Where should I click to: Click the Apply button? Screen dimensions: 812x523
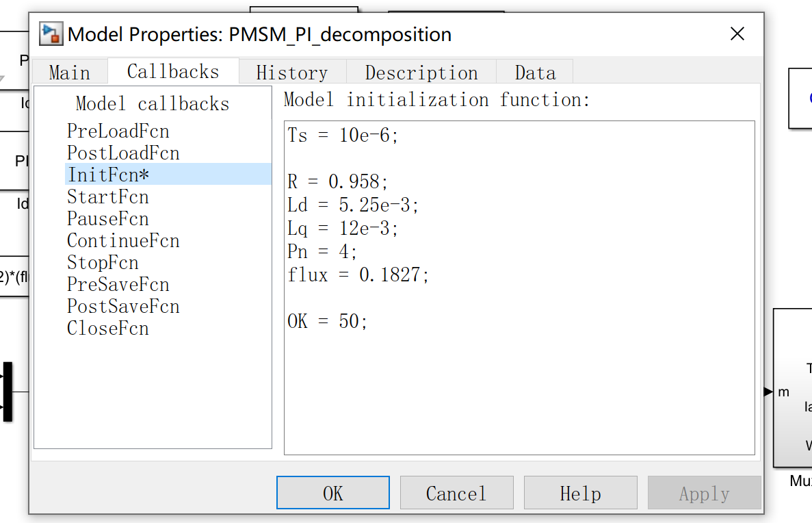point(704,492)
